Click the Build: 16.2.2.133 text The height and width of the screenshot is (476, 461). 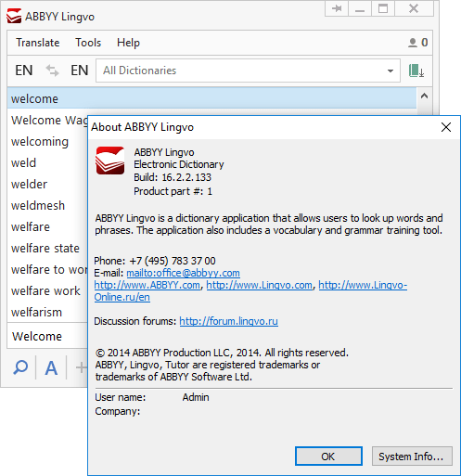[173, 177]
